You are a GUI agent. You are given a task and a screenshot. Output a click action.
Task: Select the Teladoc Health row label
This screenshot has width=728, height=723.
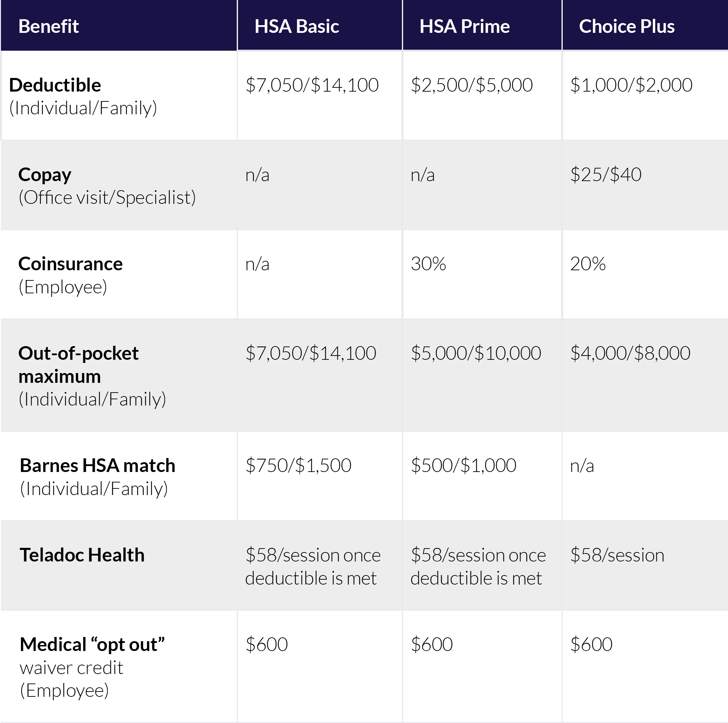tap(82, 555)
